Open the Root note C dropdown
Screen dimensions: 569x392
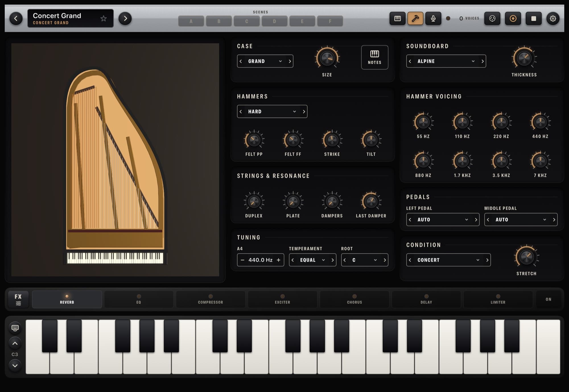click(x=364, y=260)
